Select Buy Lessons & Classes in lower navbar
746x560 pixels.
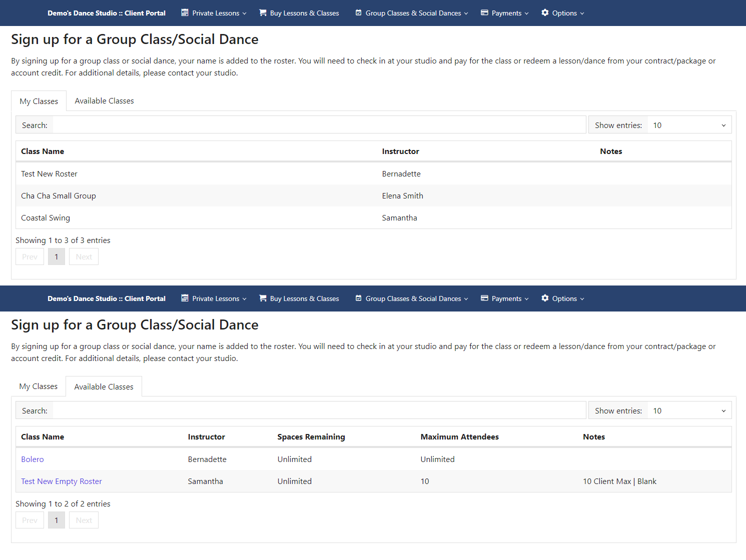coord(299,298)
